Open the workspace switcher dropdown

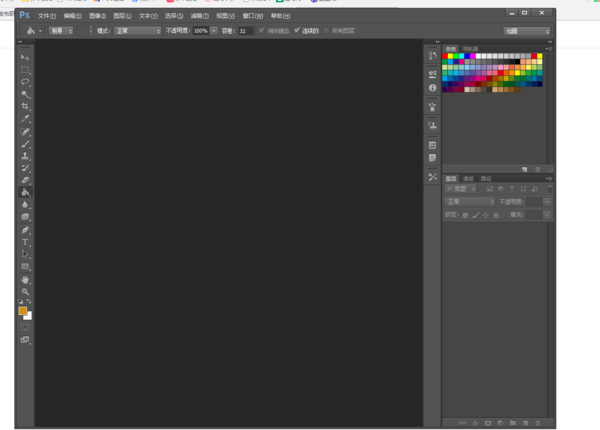[527, 31]
